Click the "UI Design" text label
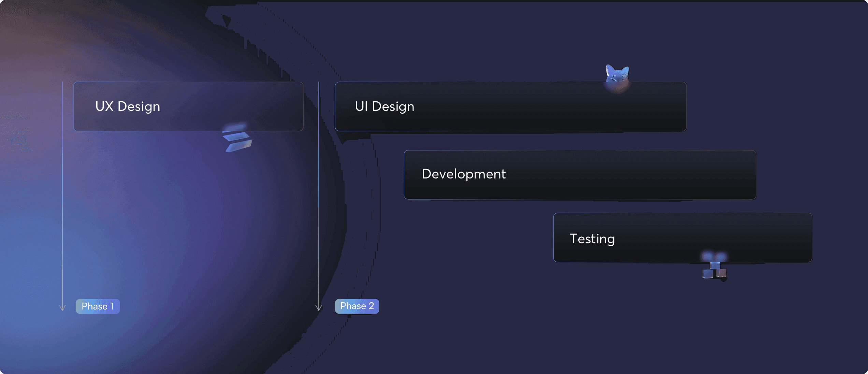 point(385,106)
